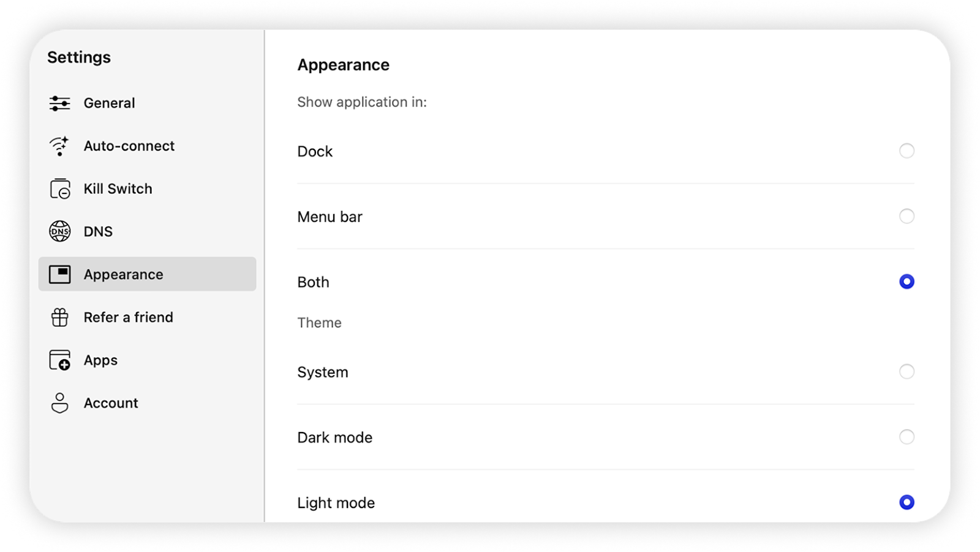Switch on the Dark mode radio button
Screen dimensions: 980x552
pos(907,437)
